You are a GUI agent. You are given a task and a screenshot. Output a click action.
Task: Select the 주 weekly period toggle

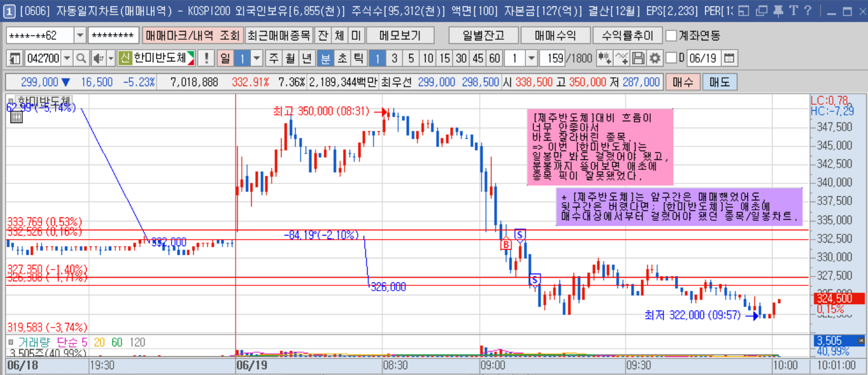(x=273, y=58)
